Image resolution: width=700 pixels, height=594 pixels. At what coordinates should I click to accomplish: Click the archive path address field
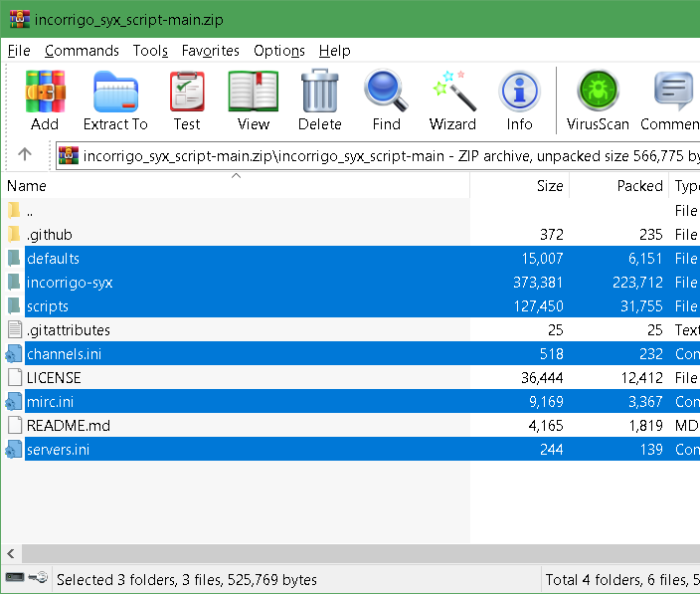point(378,156)
